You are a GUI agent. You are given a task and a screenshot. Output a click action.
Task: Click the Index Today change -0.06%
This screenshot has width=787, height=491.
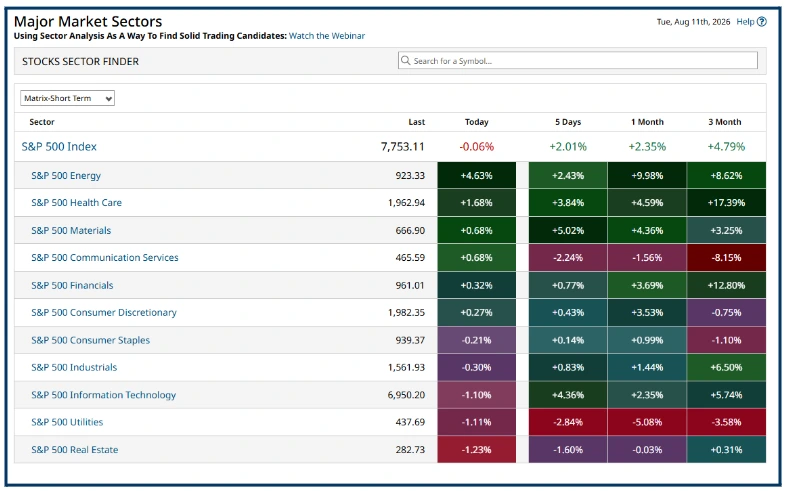click(477, 147)
